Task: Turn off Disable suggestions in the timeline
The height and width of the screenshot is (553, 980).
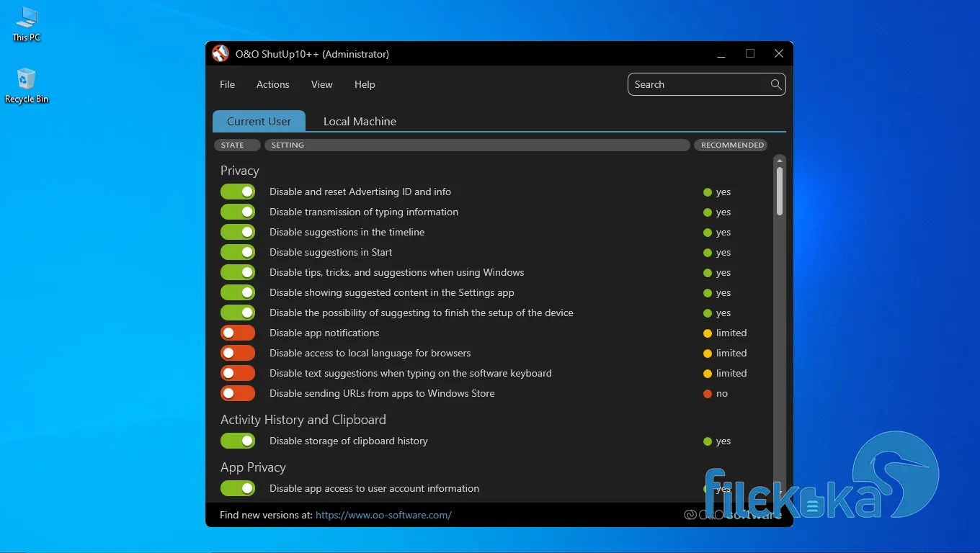Action: pyautogui.click(x=238, y=232)
